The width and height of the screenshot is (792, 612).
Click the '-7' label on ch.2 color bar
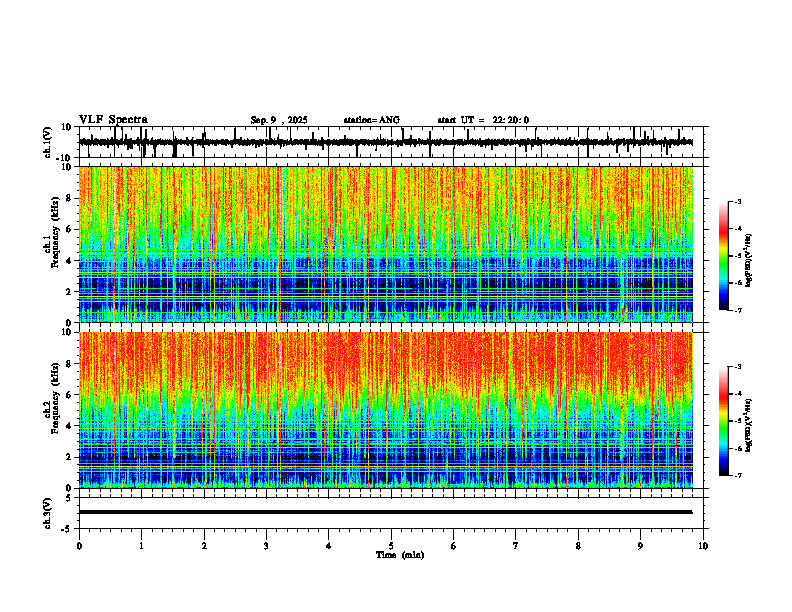[737, 475]
